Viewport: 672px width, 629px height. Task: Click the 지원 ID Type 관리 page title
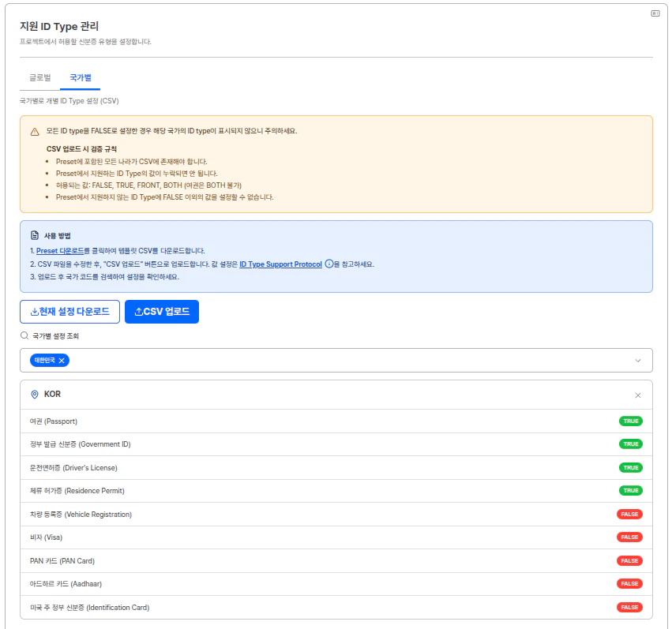point(59,26)
